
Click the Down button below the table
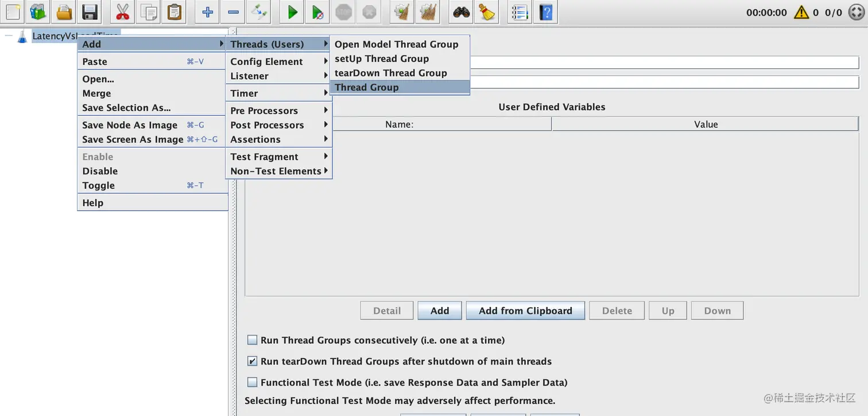[x=718, y=310]
